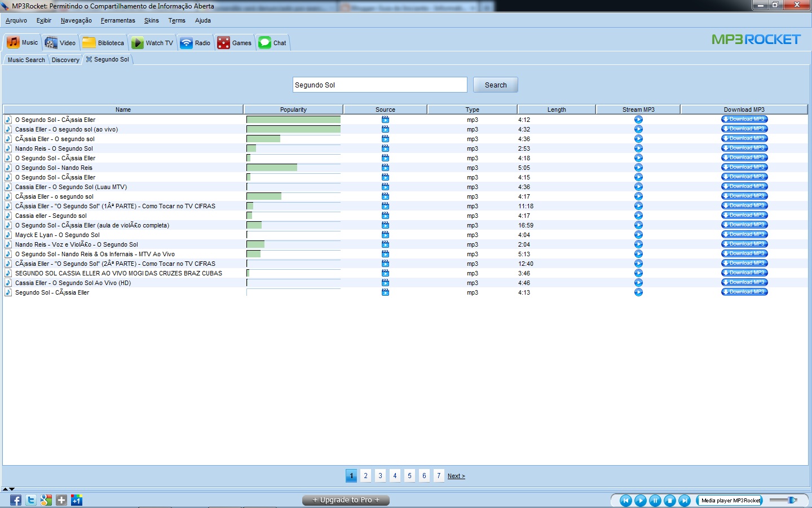Click Upgrade to Pro button
The width and height of the screenshot is (812, 508).
346,500
